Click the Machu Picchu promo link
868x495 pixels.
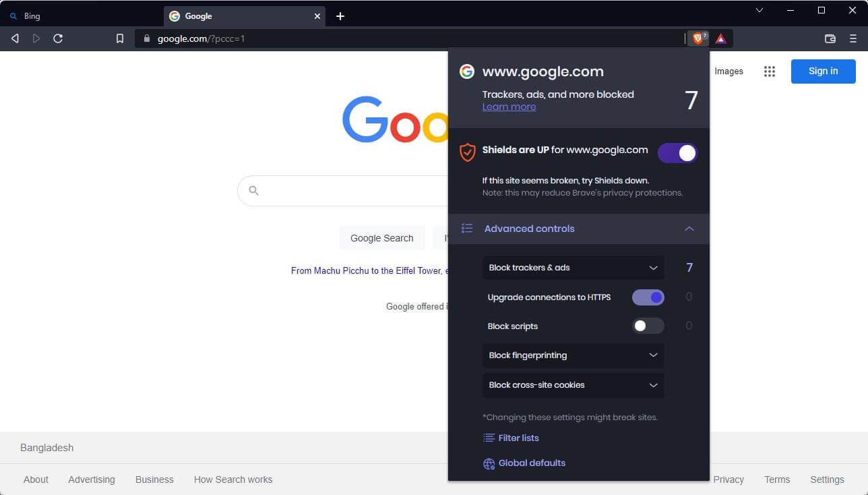tap(369, 270)
